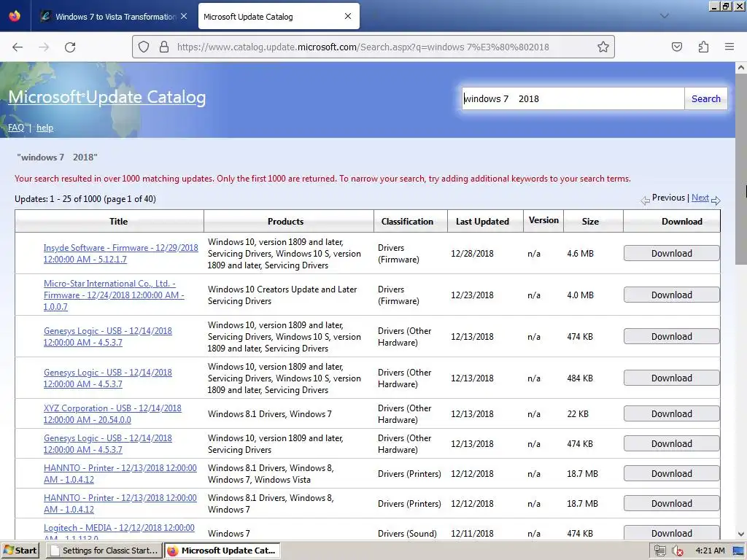Click the page vertical scrollbar thumb

point(741,169)
